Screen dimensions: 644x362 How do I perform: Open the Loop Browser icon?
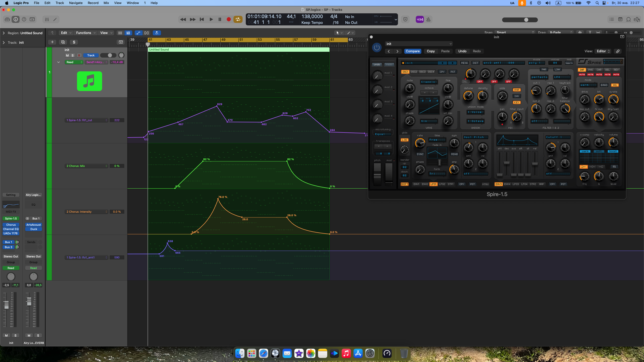pyautogui.click(x=628, y=19)
